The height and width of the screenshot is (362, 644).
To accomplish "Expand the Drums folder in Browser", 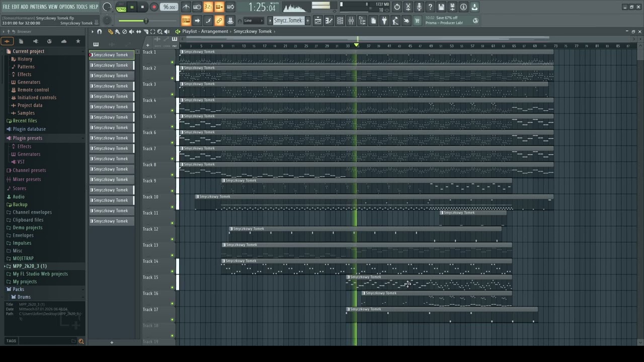I will click(24, 297).
